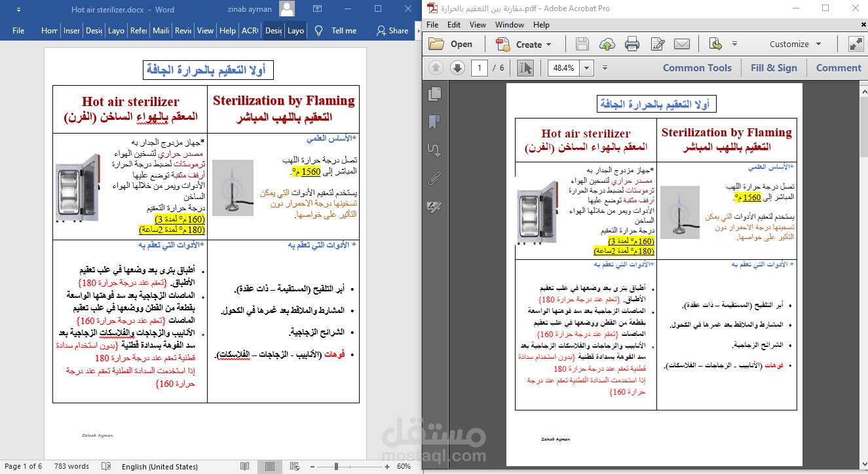This screenshot has height=474, width=868.
Task: Click the Create PDF dropdown button
Action: pos(523,45)
